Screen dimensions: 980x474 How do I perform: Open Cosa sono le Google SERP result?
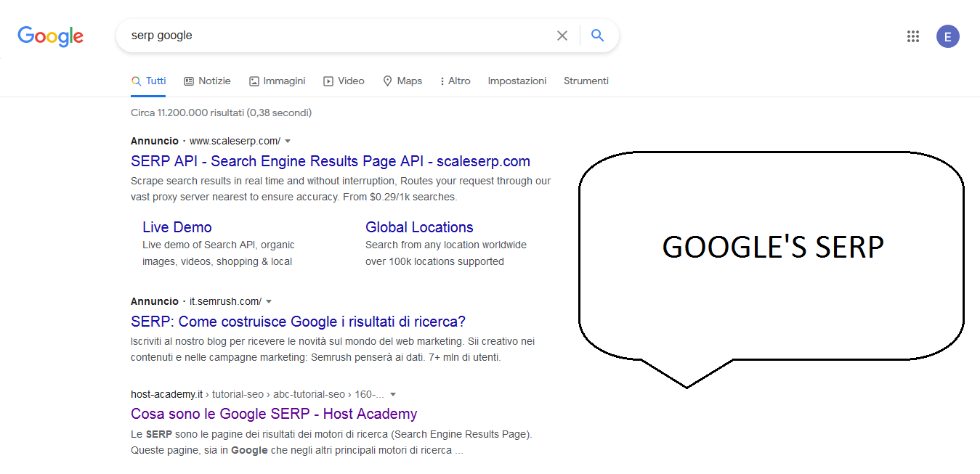click(x=274, y=414)
